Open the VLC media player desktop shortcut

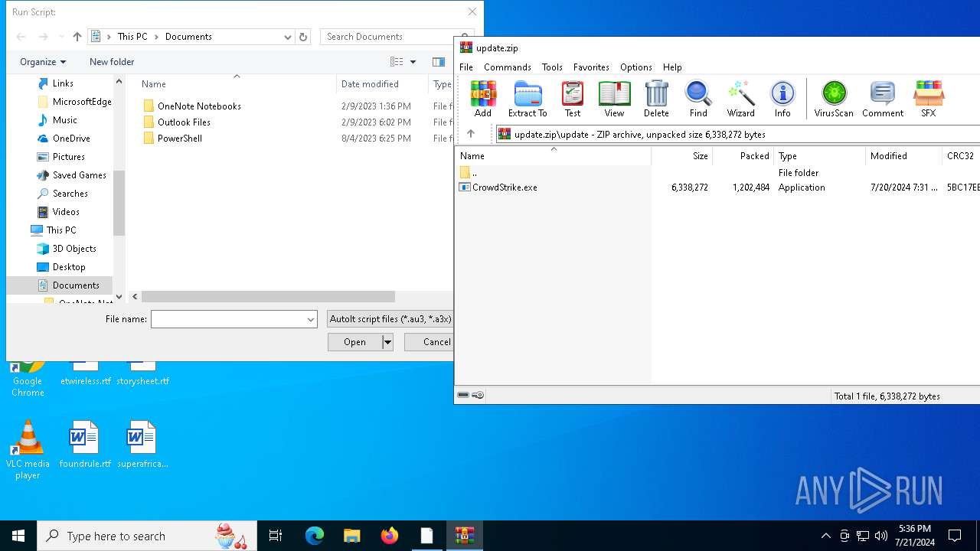[28, 450]
